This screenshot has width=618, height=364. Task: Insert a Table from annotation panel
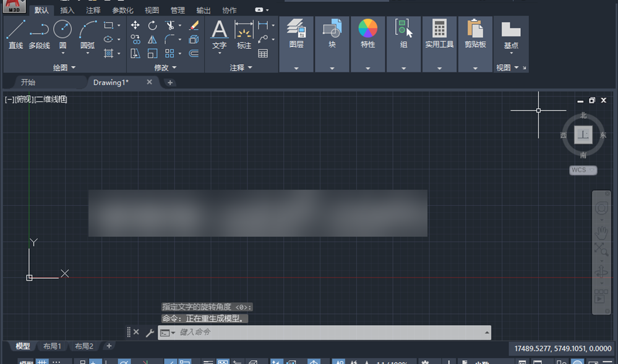point(263,53)
